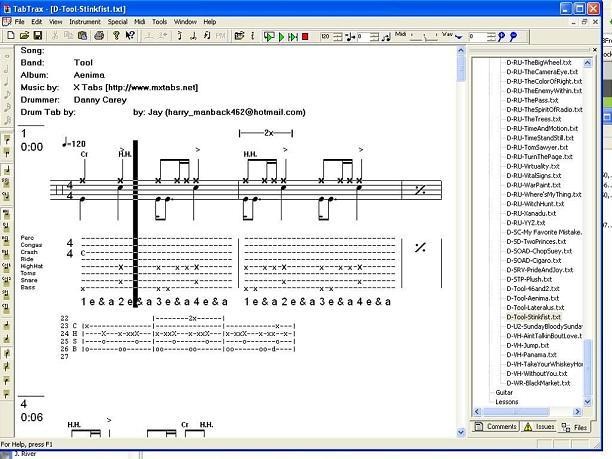Viewport: 612px width, 459px height.
Task: Click the Comments tab icon
Action: (479, 427)
